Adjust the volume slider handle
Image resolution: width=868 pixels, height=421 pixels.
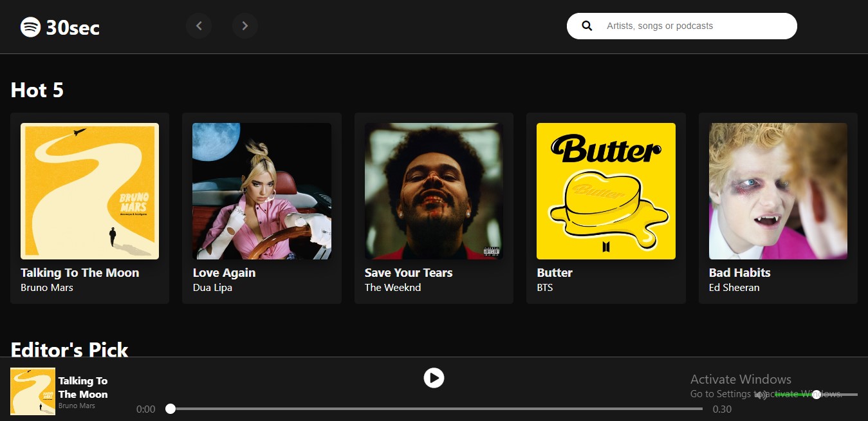(x=816, y=395)
